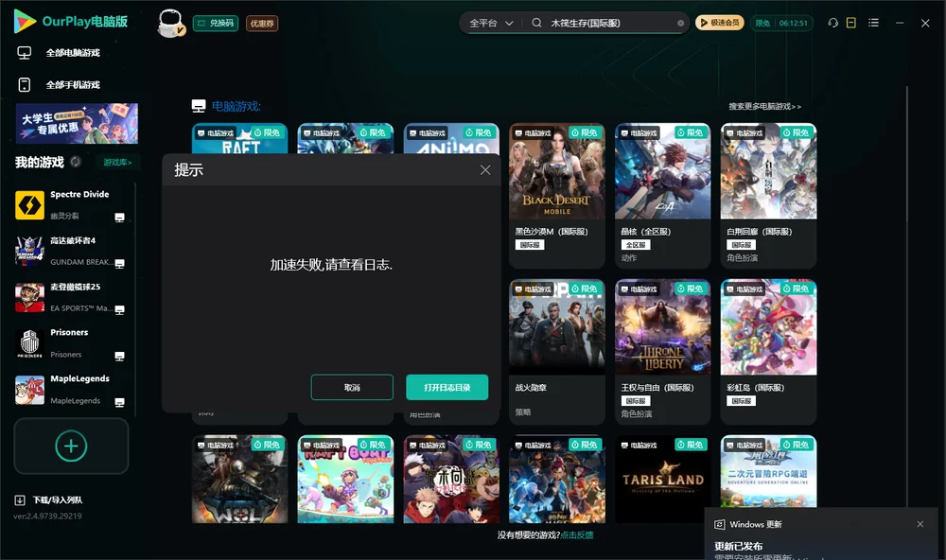The image size is (946, 560).
Task: Click the PC icon beside Prisoners
Action: pos(119,356)
